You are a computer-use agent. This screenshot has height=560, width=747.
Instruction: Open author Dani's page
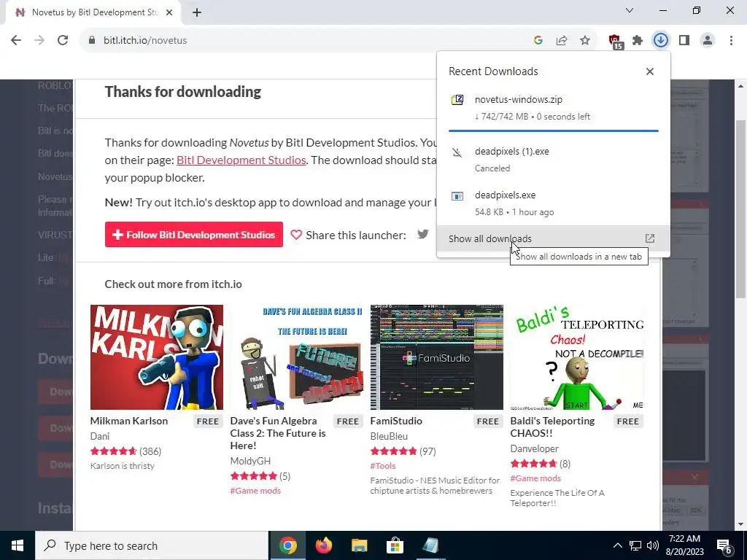point(99,436)
